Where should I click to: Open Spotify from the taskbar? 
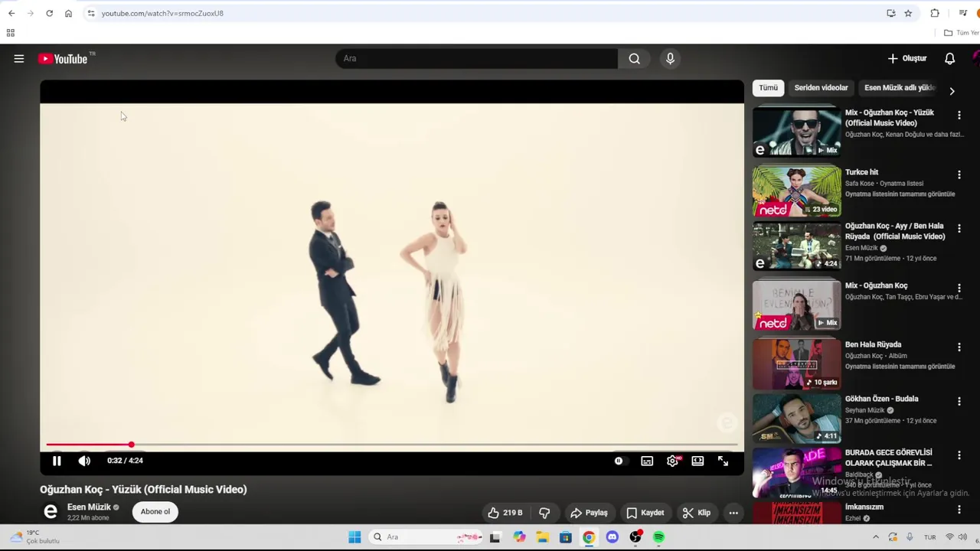click(658, 537)
